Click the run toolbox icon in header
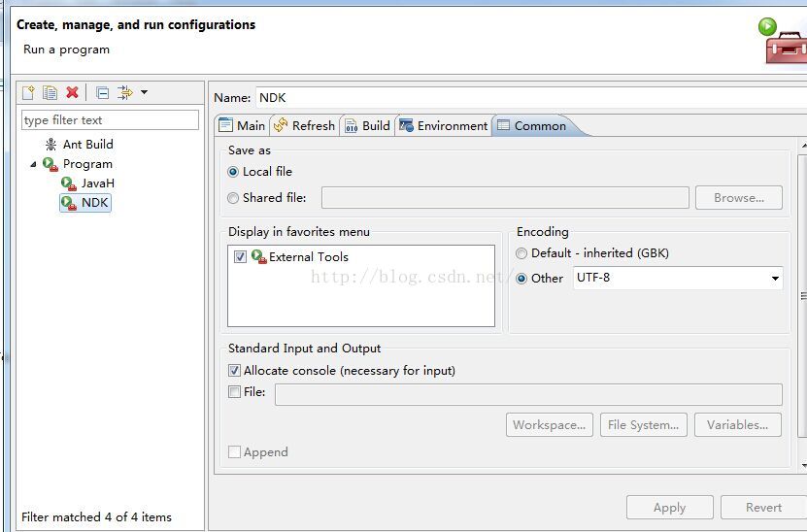This screenshot has height=532, width=807. 784,42
